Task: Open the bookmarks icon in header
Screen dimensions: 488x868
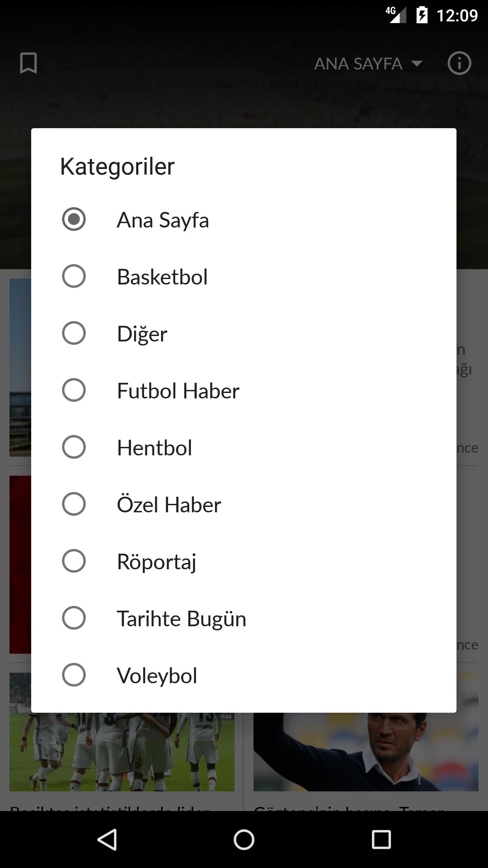Action: coord(28,63)
